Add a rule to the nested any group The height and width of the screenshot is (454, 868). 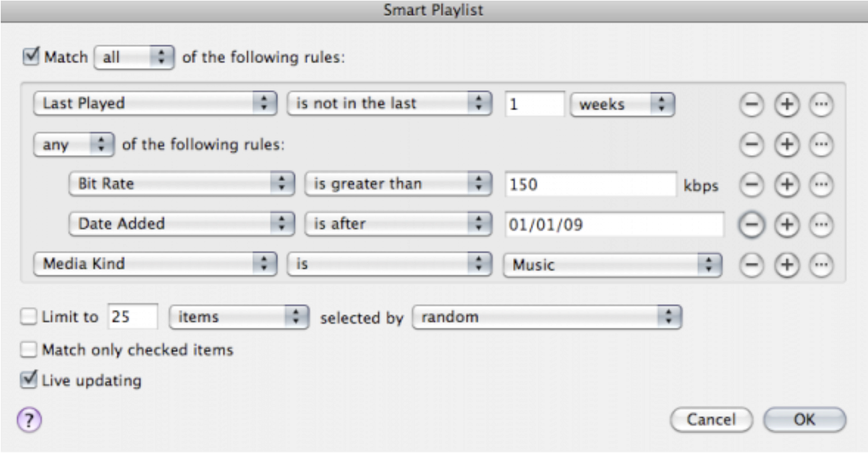point(786,144)
